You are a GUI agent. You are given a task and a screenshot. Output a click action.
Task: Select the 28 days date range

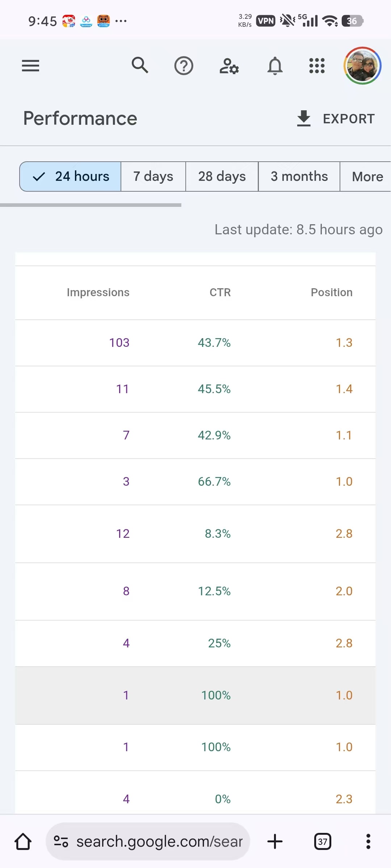click(x=222, y=176)
